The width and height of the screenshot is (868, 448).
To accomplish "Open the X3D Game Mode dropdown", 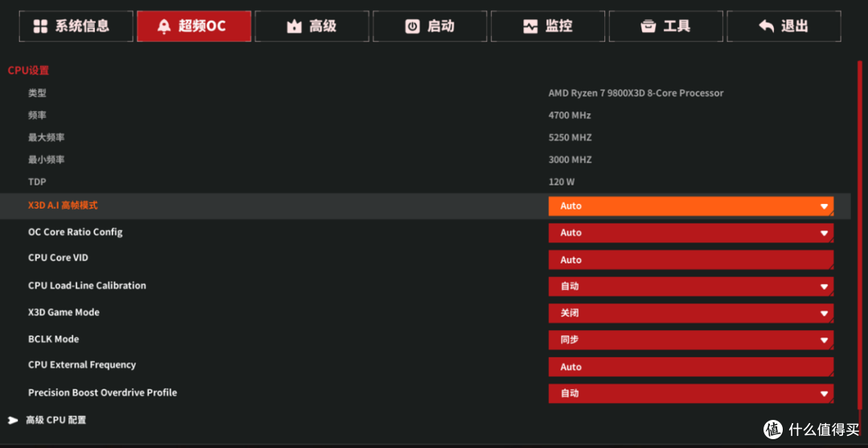I will tap(691, 313).
